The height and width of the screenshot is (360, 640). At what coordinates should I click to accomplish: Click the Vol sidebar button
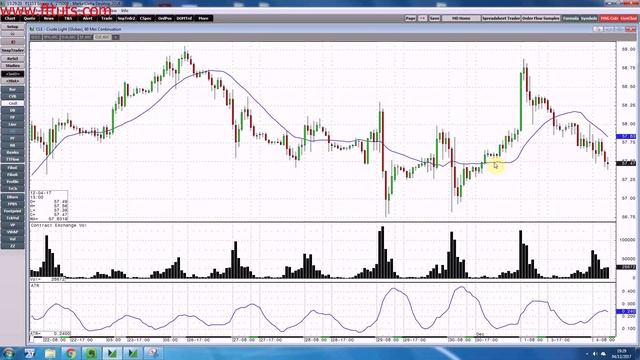coord(13,239)
